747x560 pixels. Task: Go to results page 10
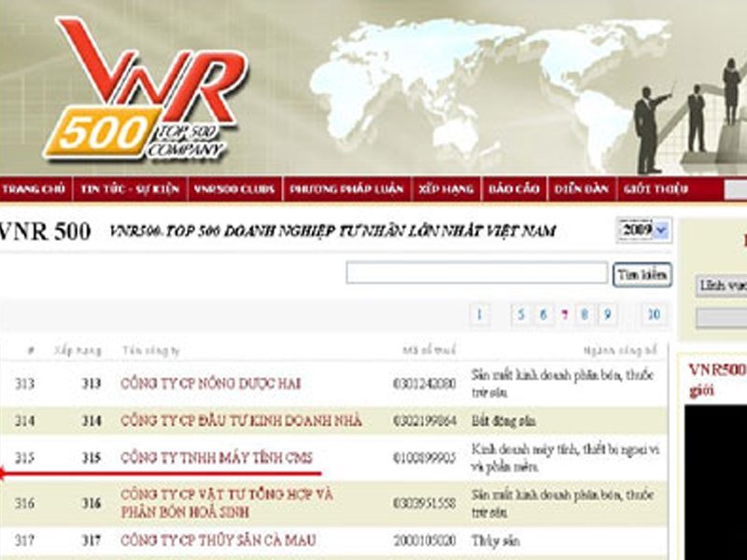[x=654, y=315]
